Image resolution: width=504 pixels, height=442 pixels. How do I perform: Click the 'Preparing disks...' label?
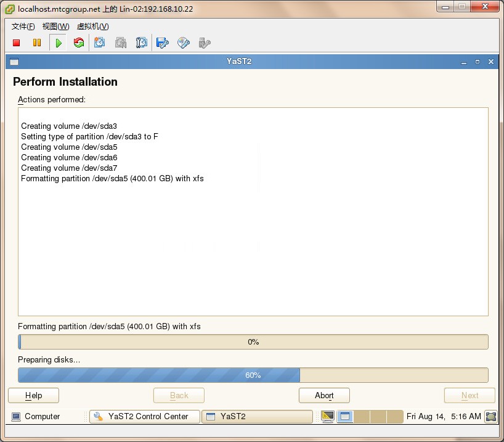point(49,359)
